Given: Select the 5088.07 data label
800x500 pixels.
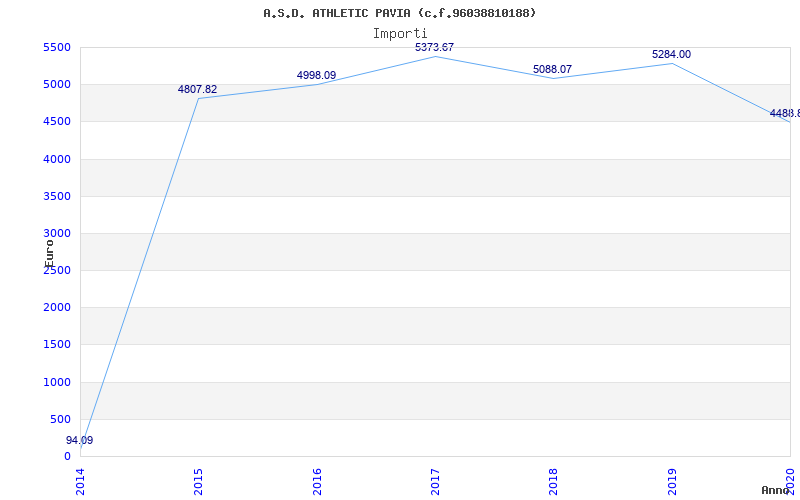Looking at the screenshot, I should pyautogui.click(x=553, y=69).
